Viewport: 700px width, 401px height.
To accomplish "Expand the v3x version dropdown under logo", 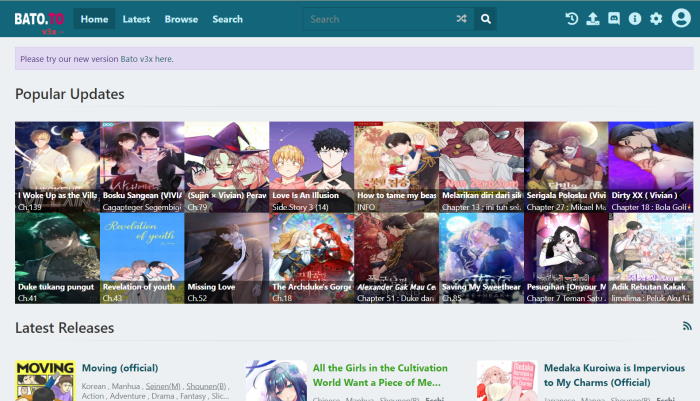I will pos(52,32).
